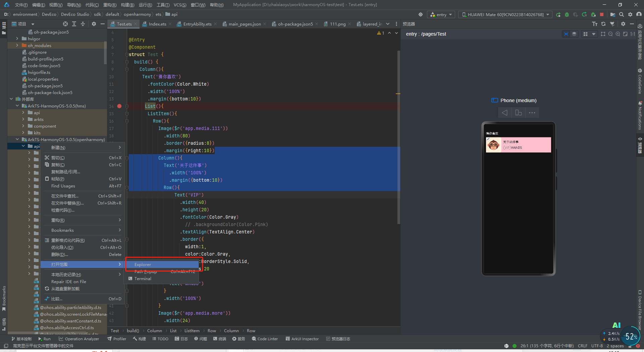
Task: Click the Search Everywhere magnifier icon
Action: click(622, 14)
